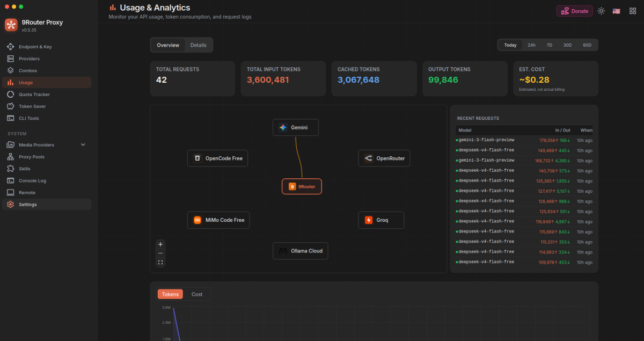Select the 30D time range
The image size is (644, 341).
pos(567,45)
